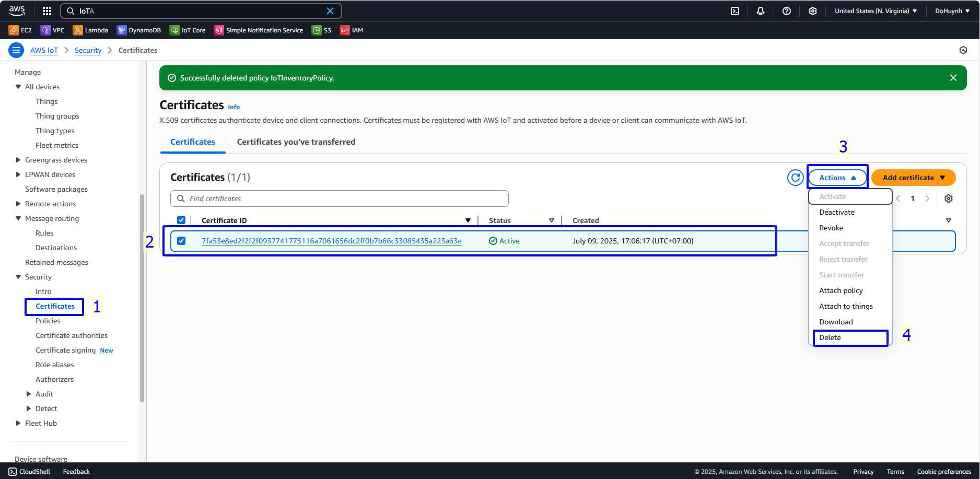Open the Add certificate dropdown
980x479 pixels.
(913, 178)
